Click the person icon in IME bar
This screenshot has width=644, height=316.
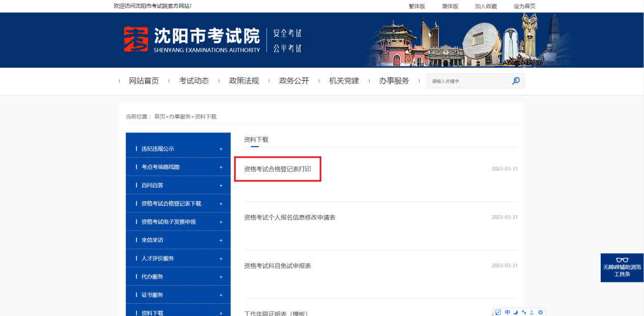click(x=531, y=312)
